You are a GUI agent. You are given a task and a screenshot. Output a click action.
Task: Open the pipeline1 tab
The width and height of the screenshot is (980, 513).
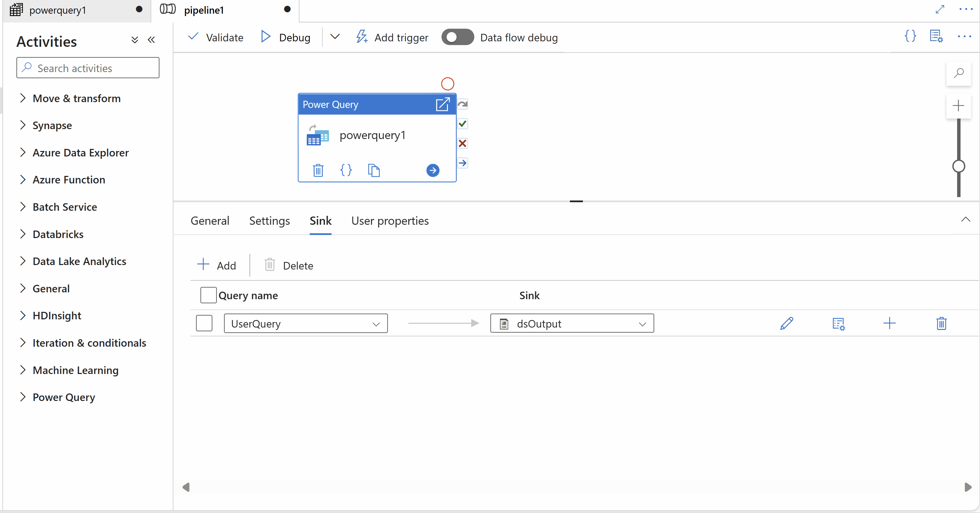click(204, 10)
